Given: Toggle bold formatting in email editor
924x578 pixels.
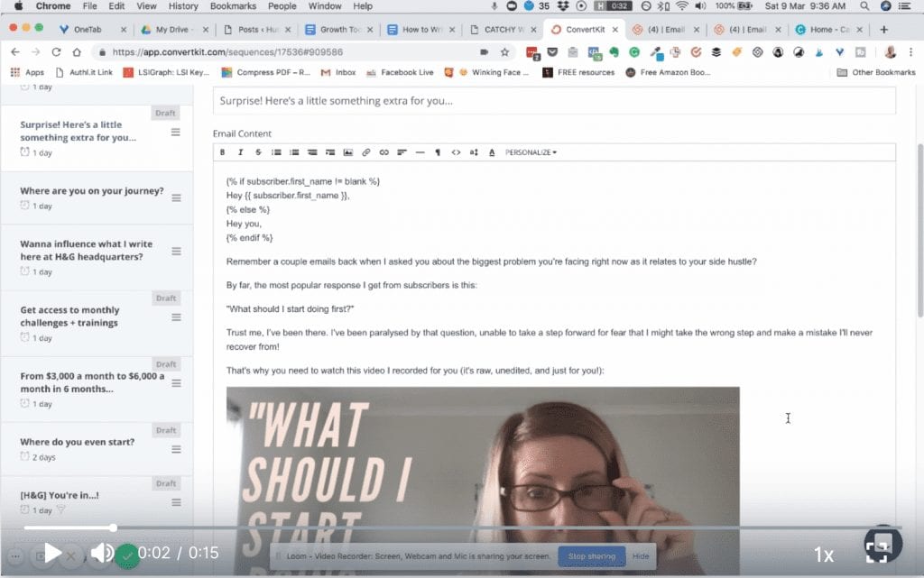Looking at the screenshot, I should 222,152.
